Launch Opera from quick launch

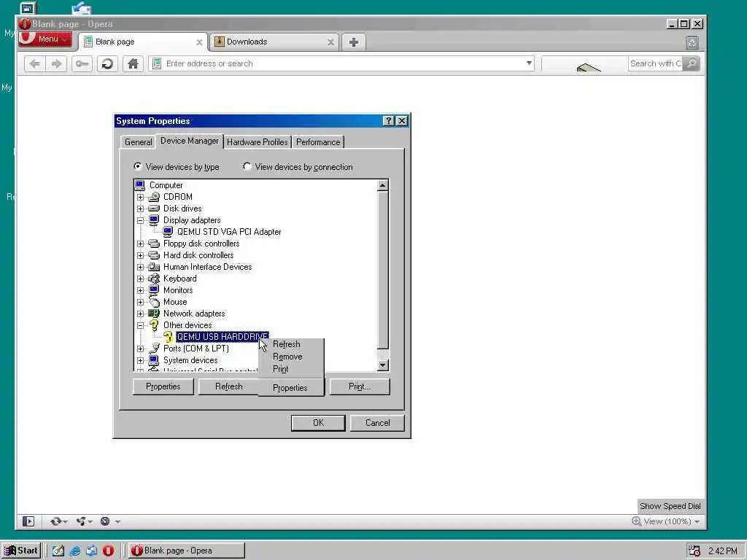tap(109, 551)
